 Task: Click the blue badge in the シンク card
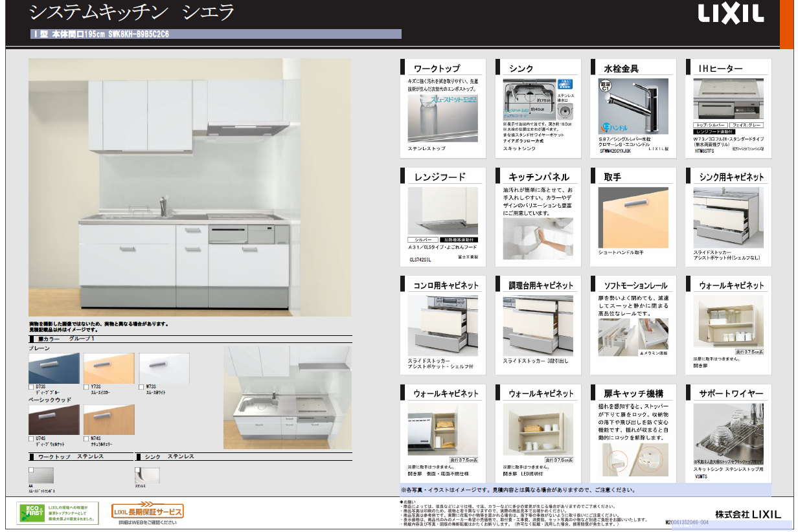[x=564, y=84]
